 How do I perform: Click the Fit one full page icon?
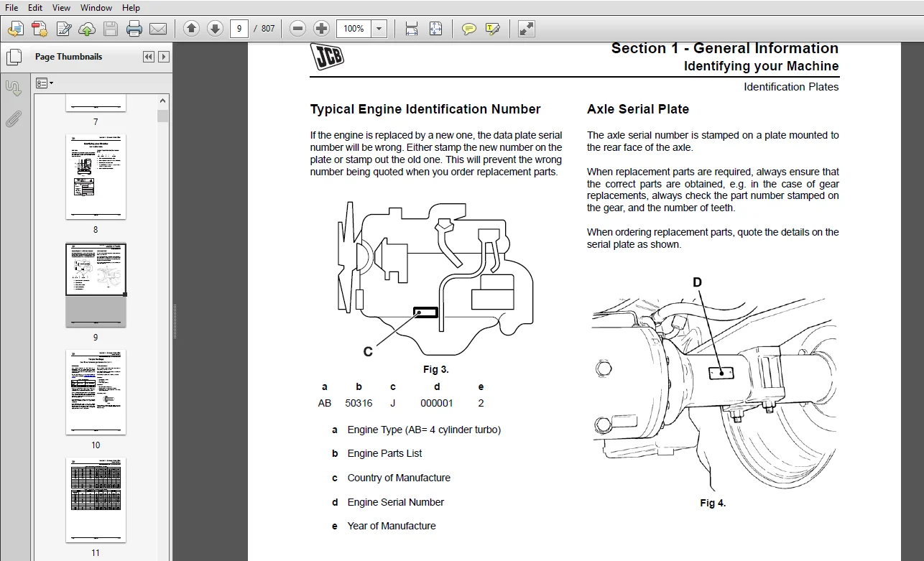coord(435,29)
